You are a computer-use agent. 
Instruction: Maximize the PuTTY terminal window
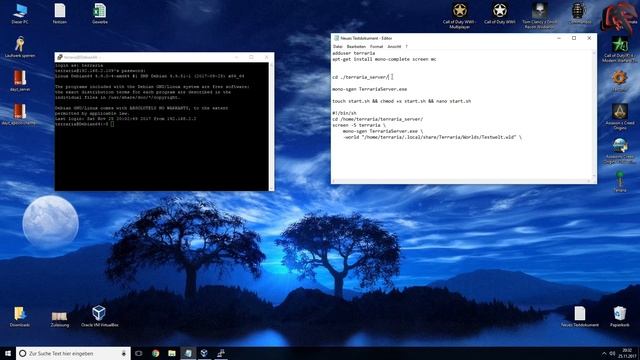[251, 57]
